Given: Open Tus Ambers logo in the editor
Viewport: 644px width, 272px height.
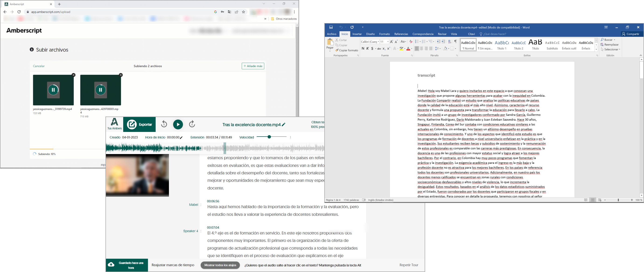Looking at the screenshot, I should click(x=115, y=124).
